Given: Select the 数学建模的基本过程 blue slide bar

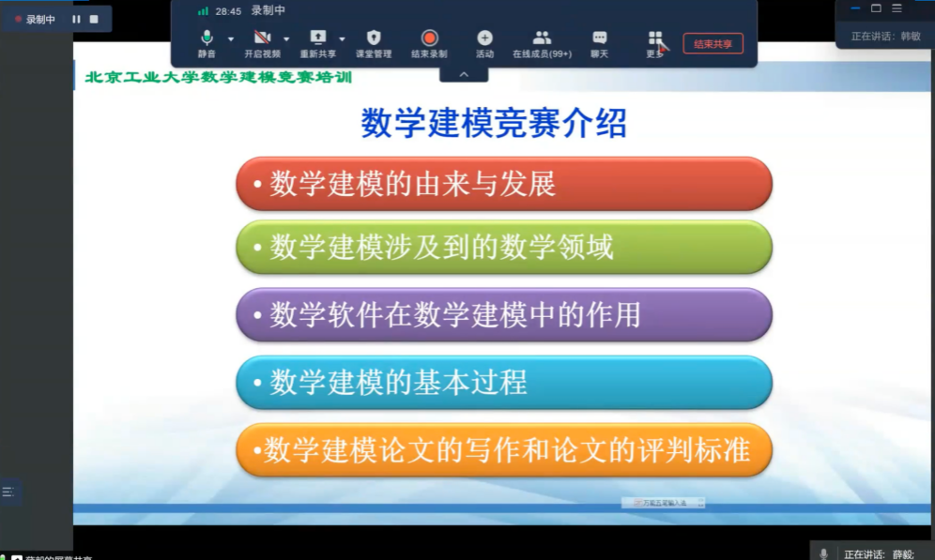Looking at the screenshot, I should pos(503,382).
